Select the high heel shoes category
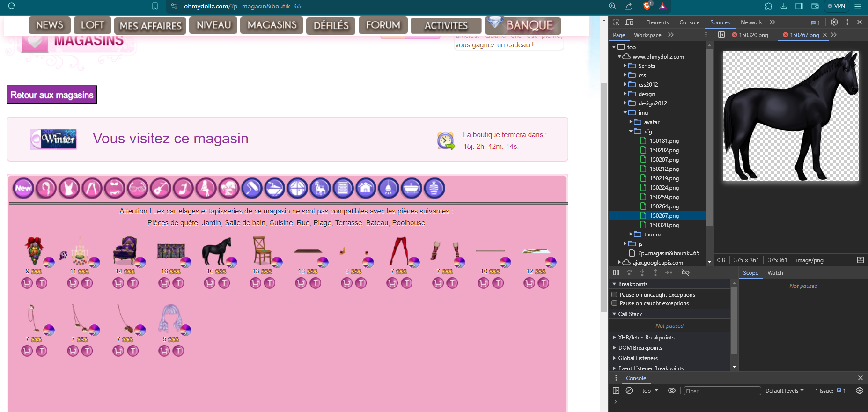868x412 pixels. (183, 188)
